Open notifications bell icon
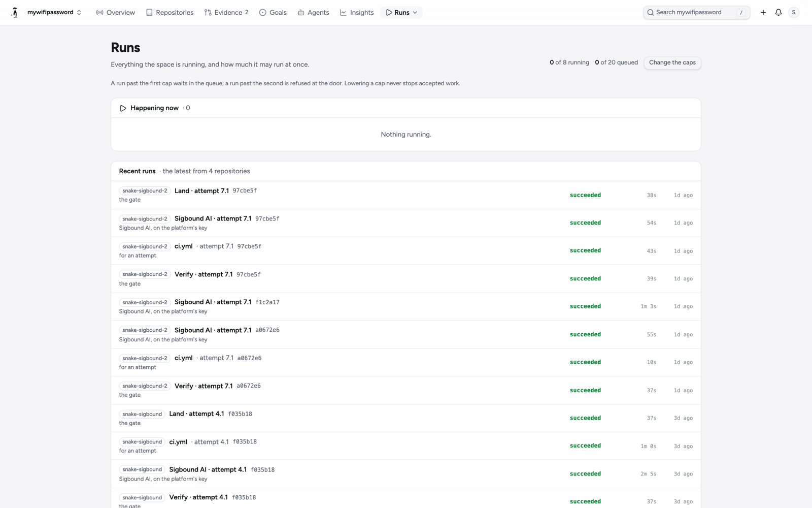 (778, 12)
